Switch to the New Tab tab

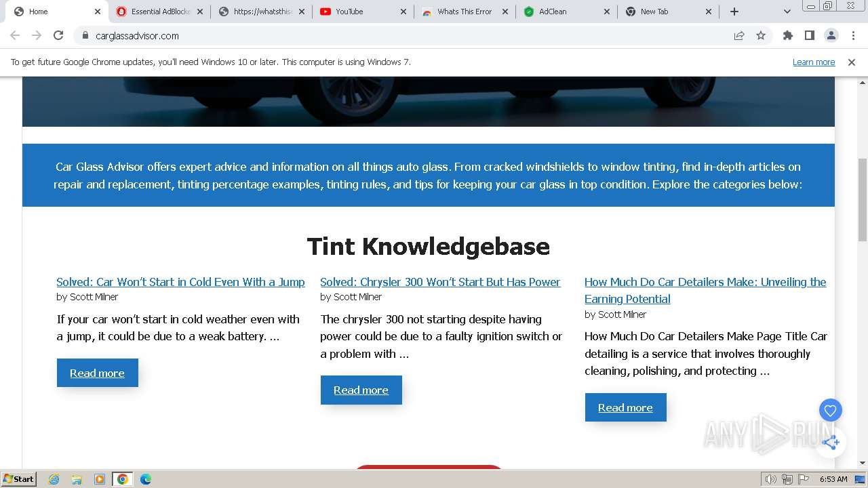point(669,12)
